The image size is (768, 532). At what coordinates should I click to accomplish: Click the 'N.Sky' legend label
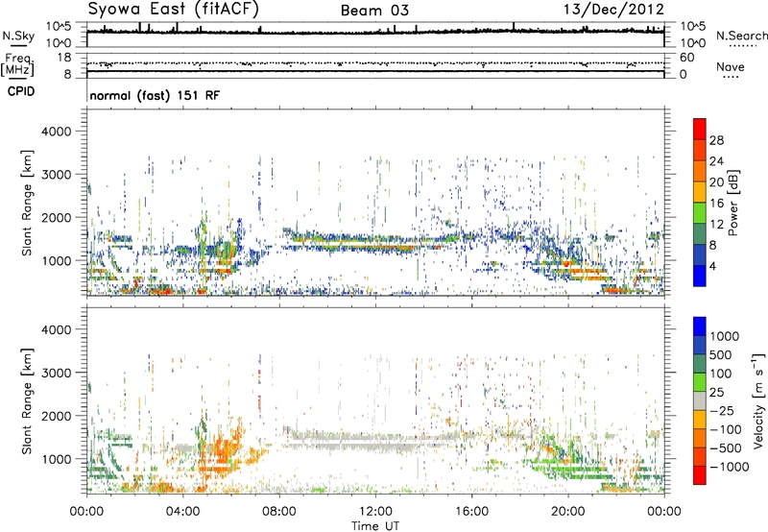18,36
